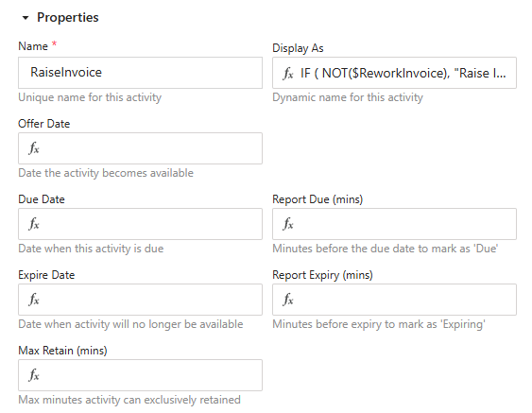Screen dimensions: 532x413
Task: Click the Max Retain (mins) label
Action: (x=62, y=351)
